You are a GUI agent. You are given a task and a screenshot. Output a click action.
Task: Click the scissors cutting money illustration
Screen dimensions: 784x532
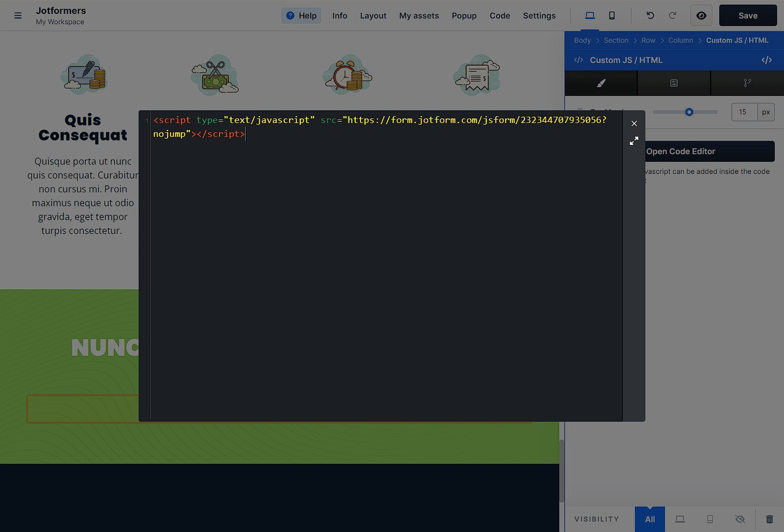pos(214,75)
